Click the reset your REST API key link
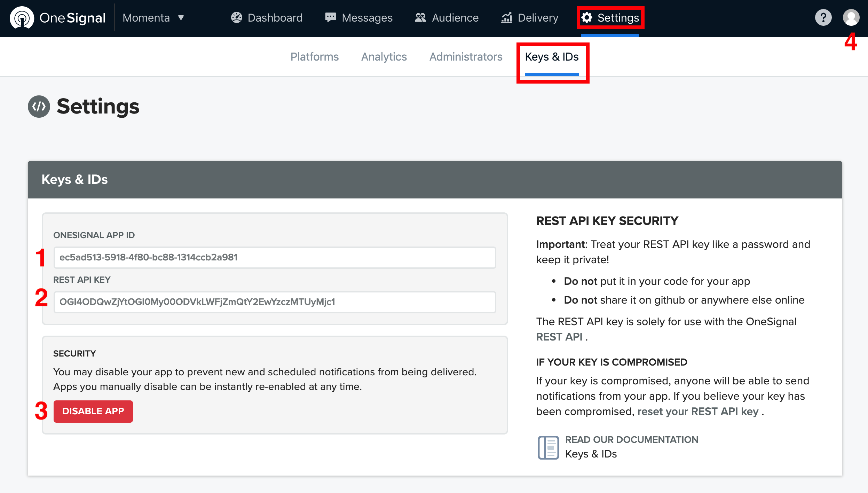Screen dimensions: 868x493 (x=698, y=412)
